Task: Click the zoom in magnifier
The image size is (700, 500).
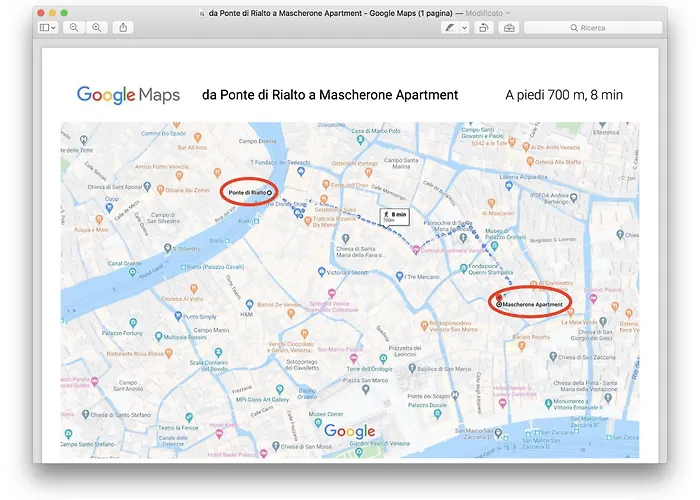Action: (96, 28)
